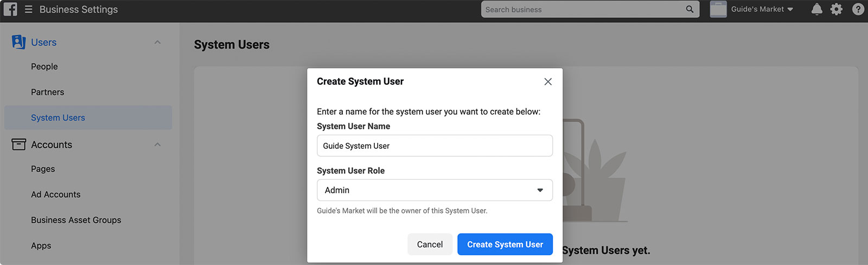Open the settings gear icon
This screenshot has height=265, width=868.
[837, 9]
